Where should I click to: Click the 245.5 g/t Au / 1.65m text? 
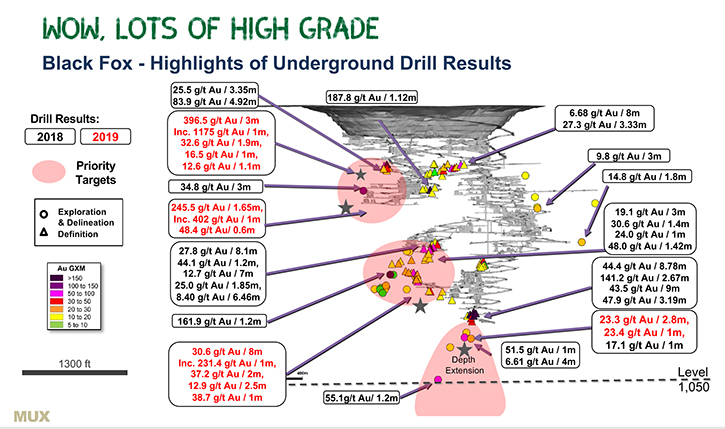(217, 208)
